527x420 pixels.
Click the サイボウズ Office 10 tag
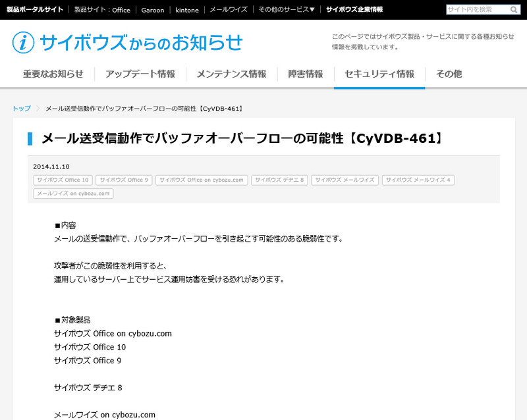click(x=63, y=180)
